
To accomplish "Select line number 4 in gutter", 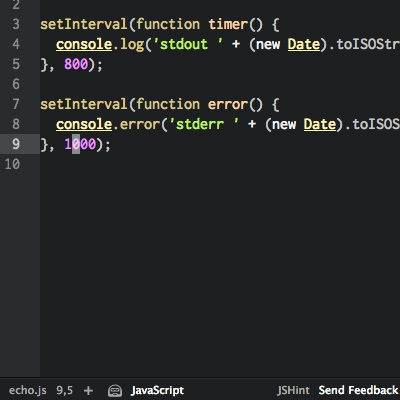I will tap(16, 44).
